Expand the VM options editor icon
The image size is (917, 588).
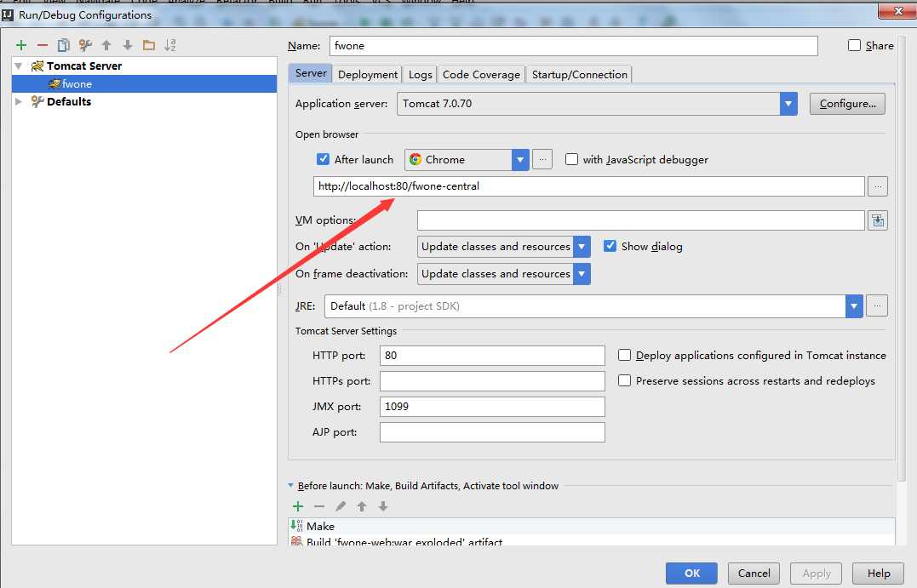pos(878,220)
